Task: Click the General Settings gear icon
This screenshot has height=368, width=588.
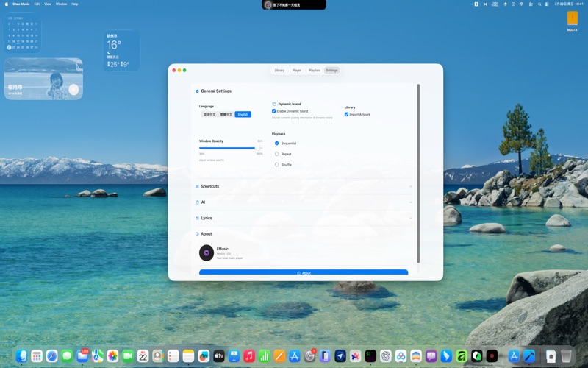Action: [x=197, y=91]
